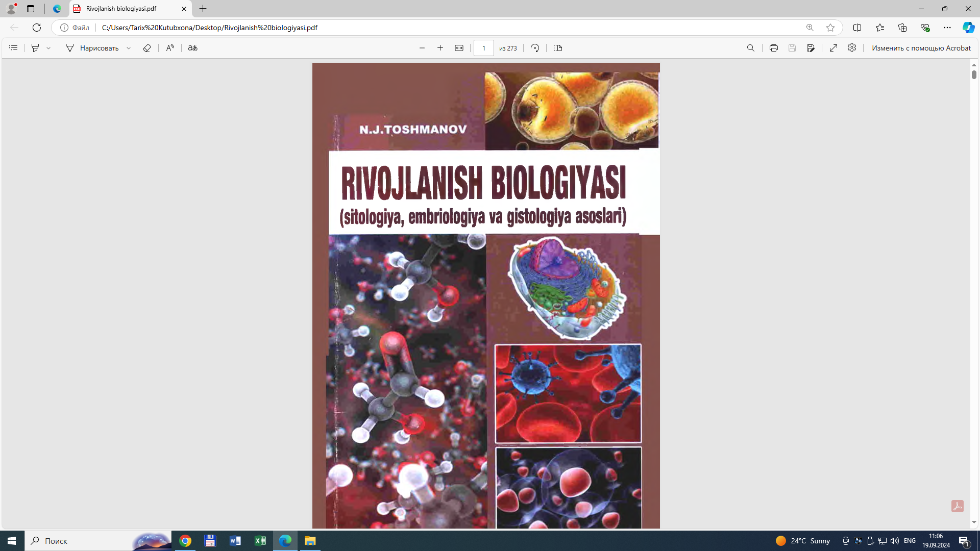Toggle page view layout
The image size is (980, 551).
558,48
